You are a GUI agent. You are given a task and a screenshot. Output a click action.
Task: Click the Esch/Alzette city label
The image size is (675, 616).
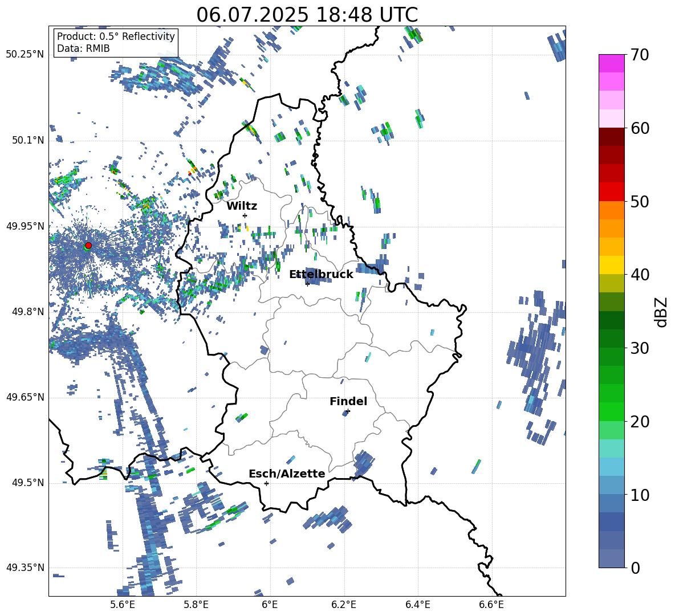tap(287, 474)
